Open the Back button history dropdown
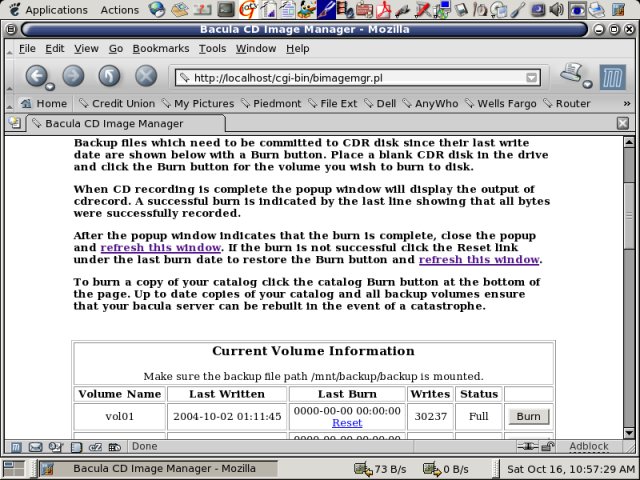Screen dimensions: 640x480 (50, 86)
